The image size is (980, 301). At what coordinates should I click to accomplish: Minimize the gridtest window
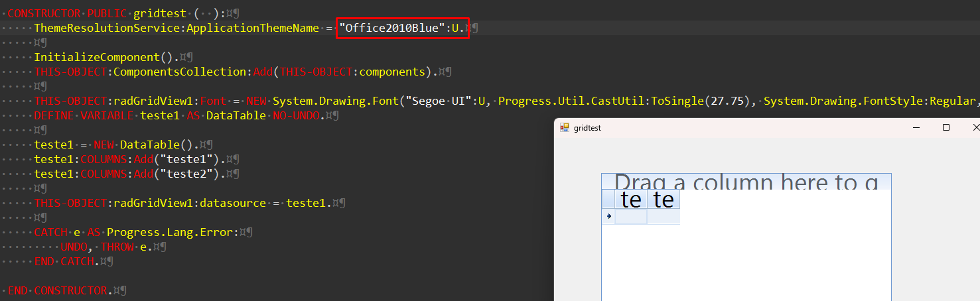916,127
